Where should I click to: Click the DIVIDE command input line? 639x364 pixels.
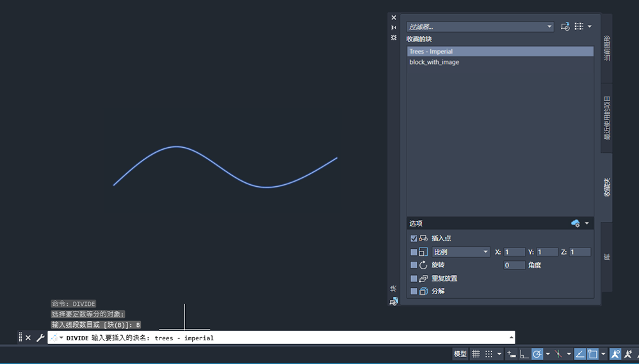click(281, 338)
